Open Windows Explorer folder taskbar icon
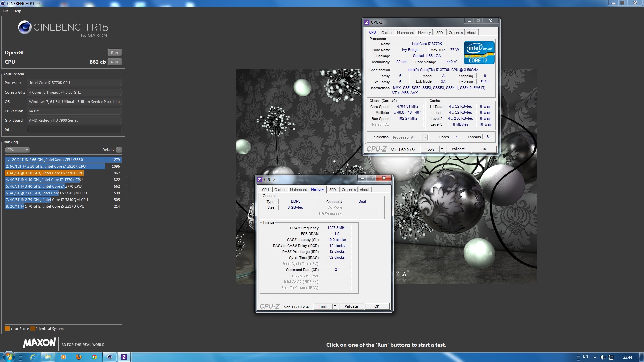This screenshot has height=362, width=644. 48,357
